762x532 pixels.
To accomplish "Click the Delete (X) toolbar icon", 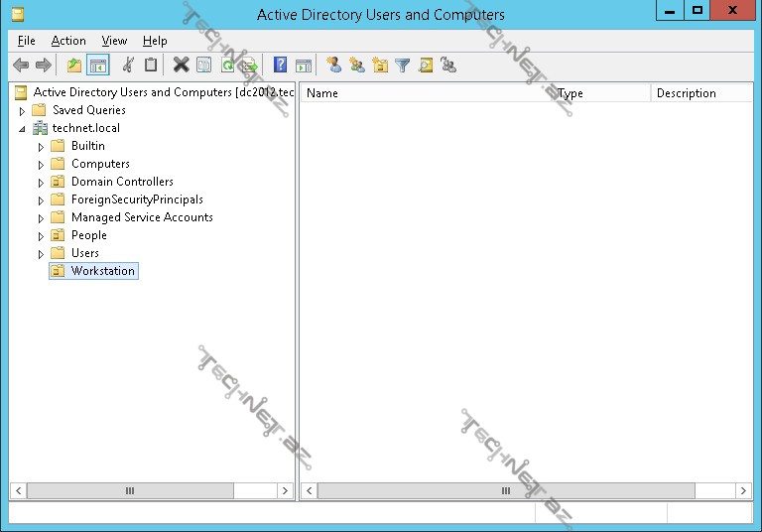I will point(181,66).
